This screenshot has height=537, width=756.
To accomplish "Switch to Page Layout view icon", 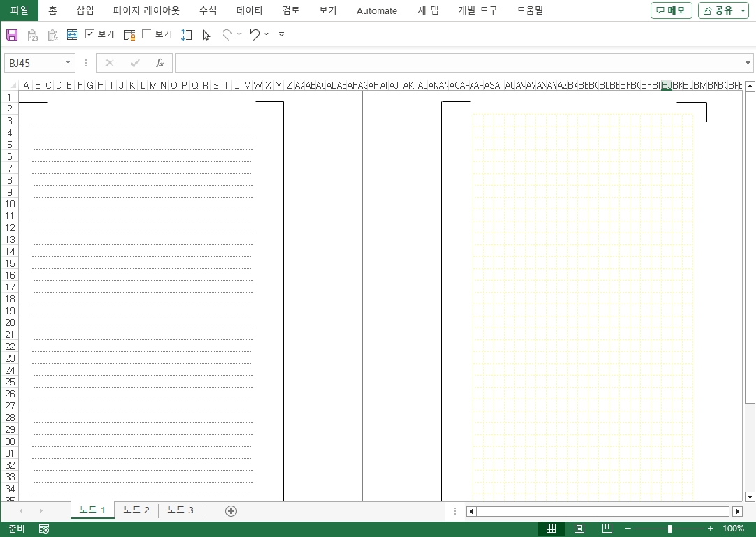I will (x=579, y=529).
